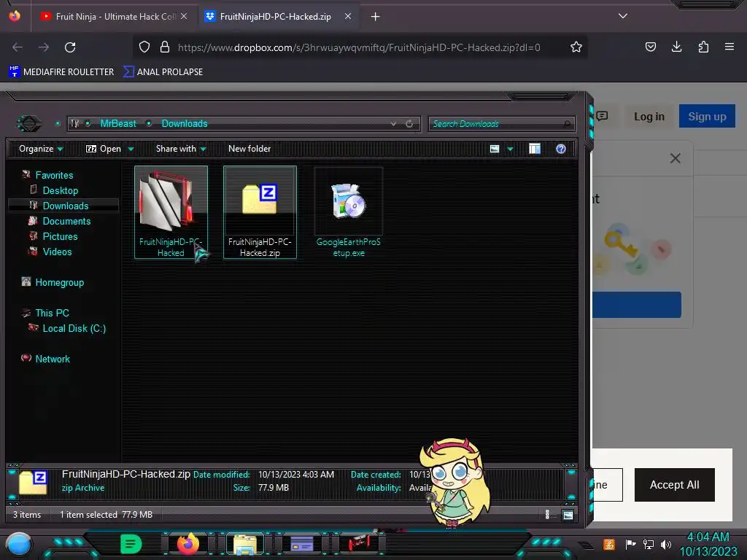Close the Fruit Ninja YouTube tab
Screen dimensions: 747x560
pyautogui.click(x=184, y=16)
